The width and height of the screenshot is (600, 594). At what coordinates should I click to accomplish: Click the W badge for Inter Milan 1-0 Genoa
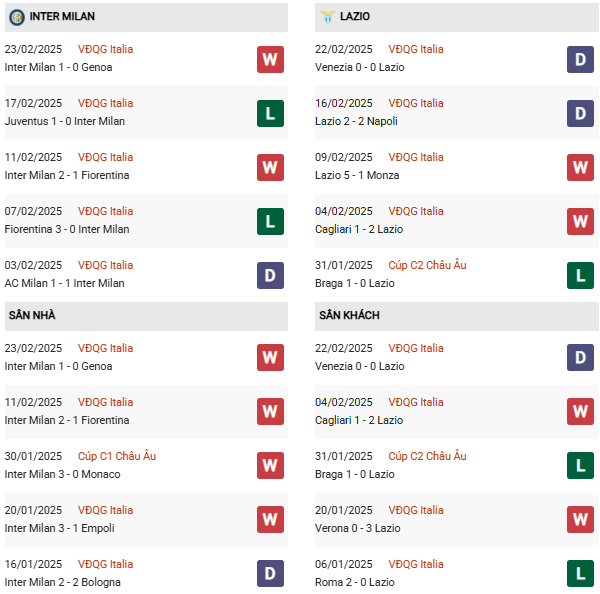click(270, 59)
